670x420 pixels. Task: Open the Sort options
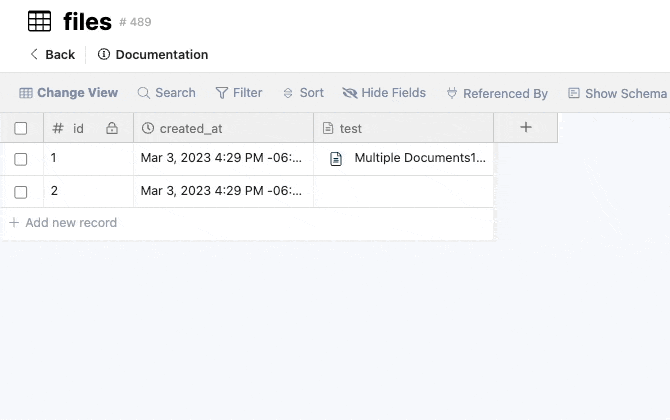pyautogui.click(x=303, y=93)
